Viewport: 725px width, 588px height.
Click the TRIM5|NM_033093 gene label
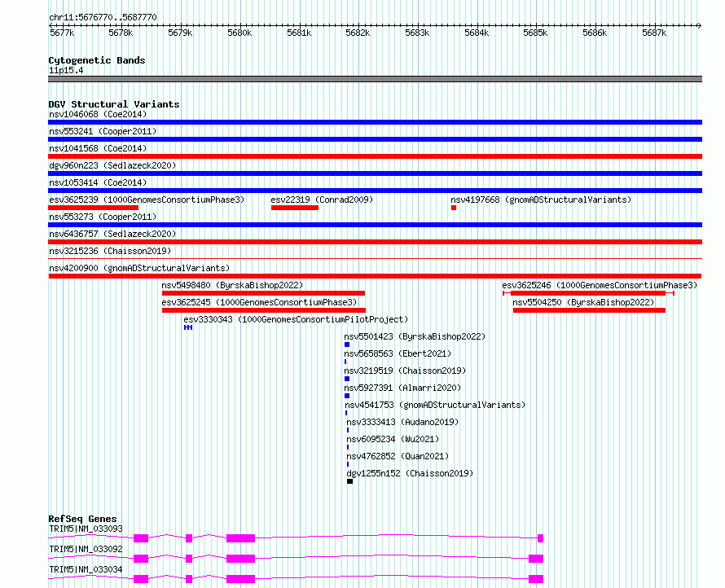(86, 529)
